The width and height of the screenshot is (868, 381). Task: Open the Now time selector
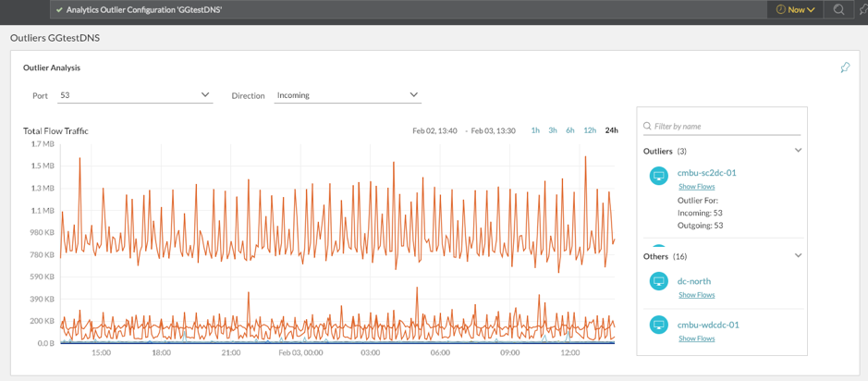(795, 9)
